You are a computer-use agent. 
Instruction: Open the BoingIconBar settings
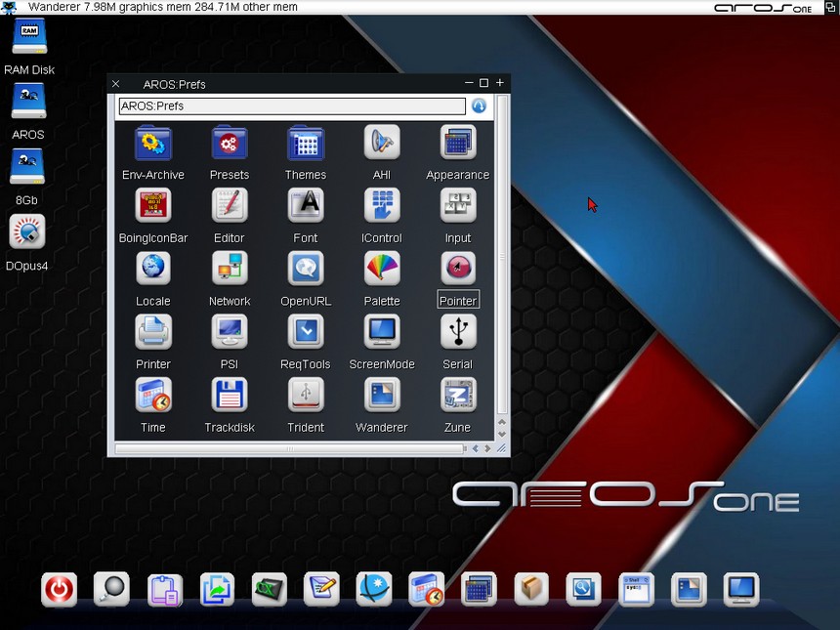coord(152,205)
